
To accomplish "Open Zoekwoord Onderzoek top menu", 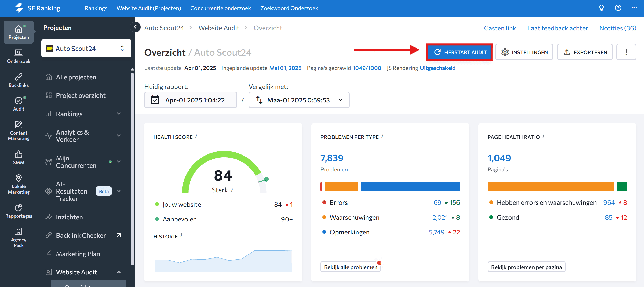I will coord(289,8).
